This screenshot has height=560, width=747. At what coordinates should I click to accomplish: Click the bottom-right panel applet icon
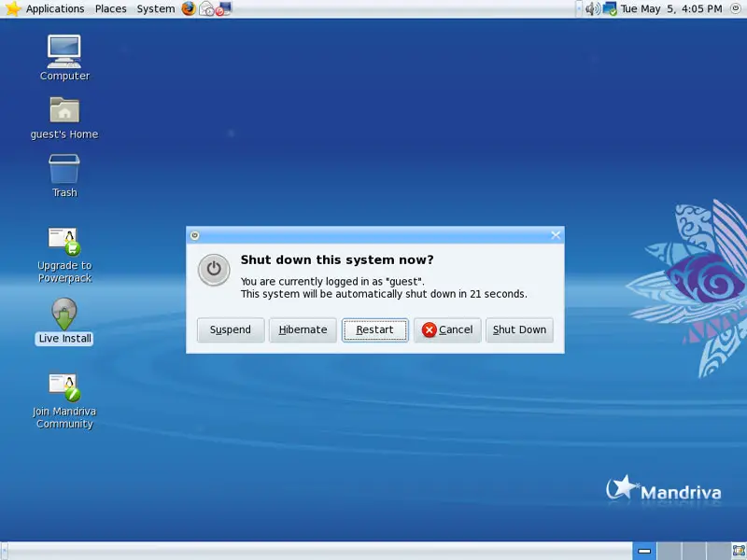739,551
